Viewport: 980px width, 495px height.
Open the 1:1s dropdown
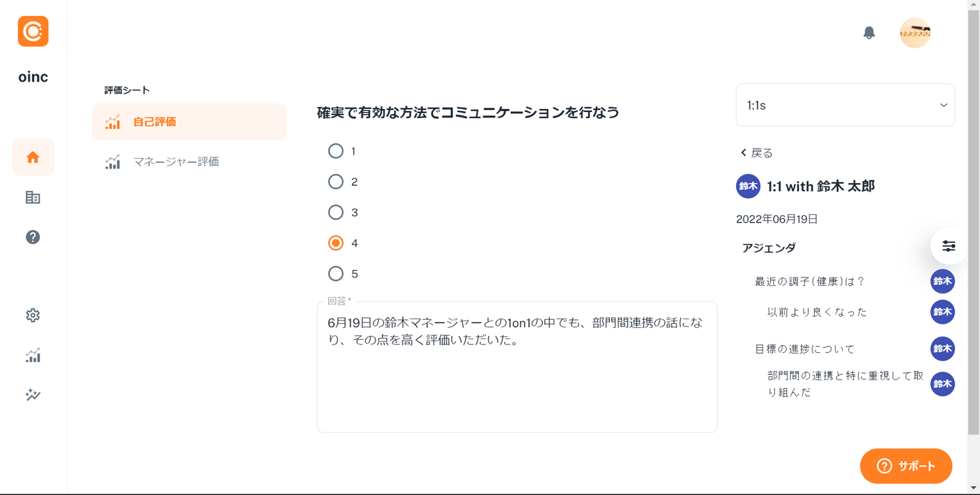[845, 105]
